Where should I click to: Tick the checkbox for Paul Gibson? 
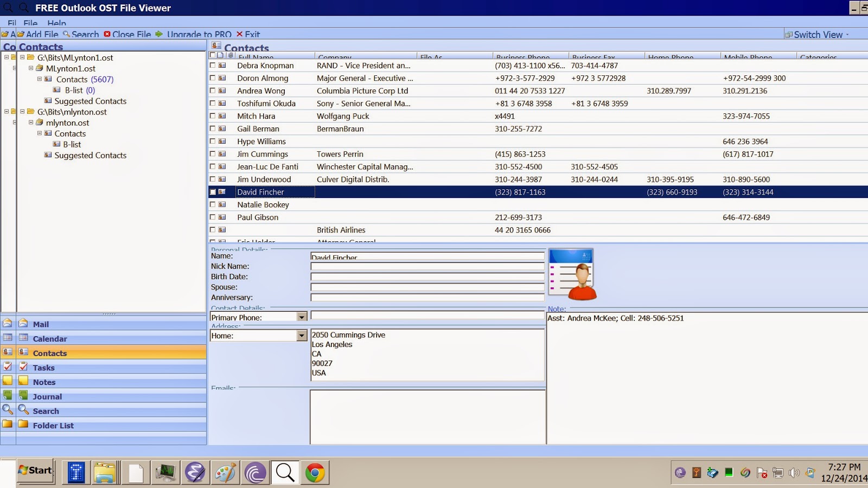(213, 217)
